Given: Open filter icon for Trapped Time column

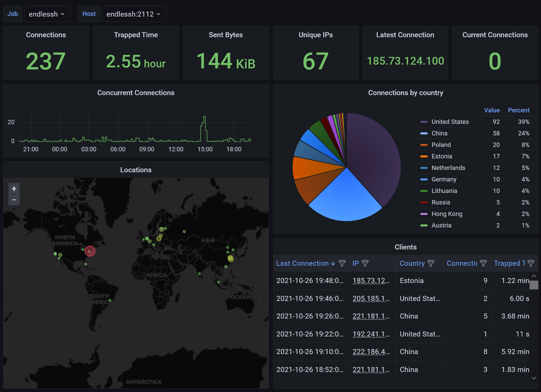Looking at the screenshot, I should (531, 263).
